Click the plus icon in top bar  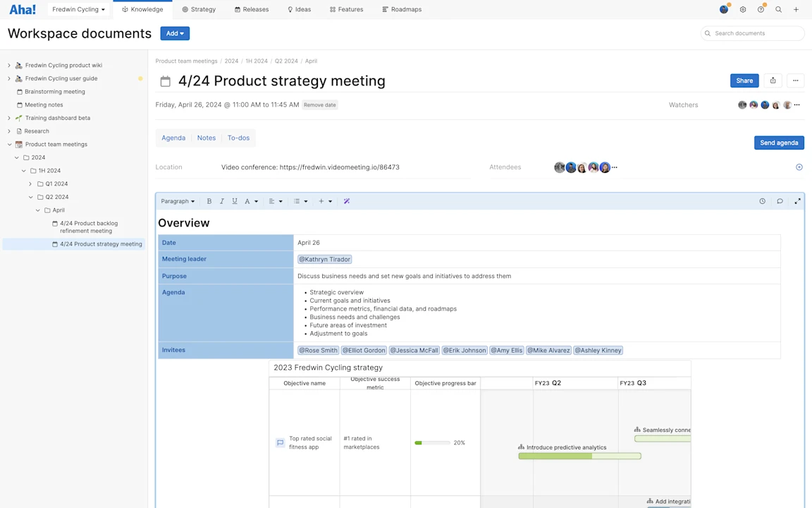[796, 9]
